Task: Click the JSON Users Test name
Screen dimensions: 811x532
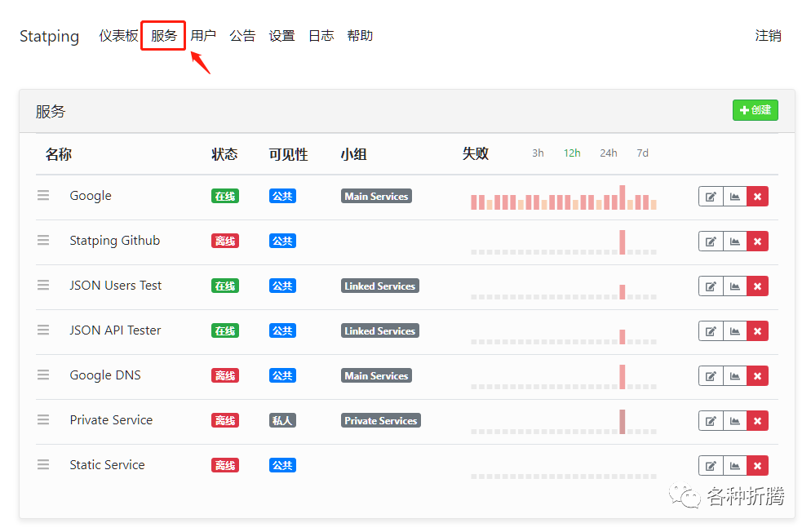Action: [115, 286]
